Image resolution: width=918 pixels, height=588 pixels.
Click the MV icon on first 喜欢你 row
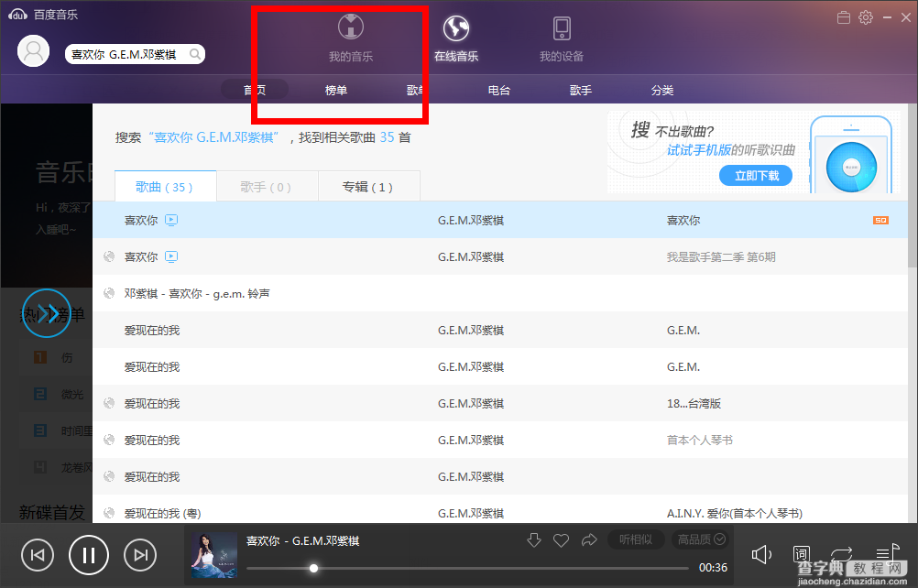click(x=171, y=220)
